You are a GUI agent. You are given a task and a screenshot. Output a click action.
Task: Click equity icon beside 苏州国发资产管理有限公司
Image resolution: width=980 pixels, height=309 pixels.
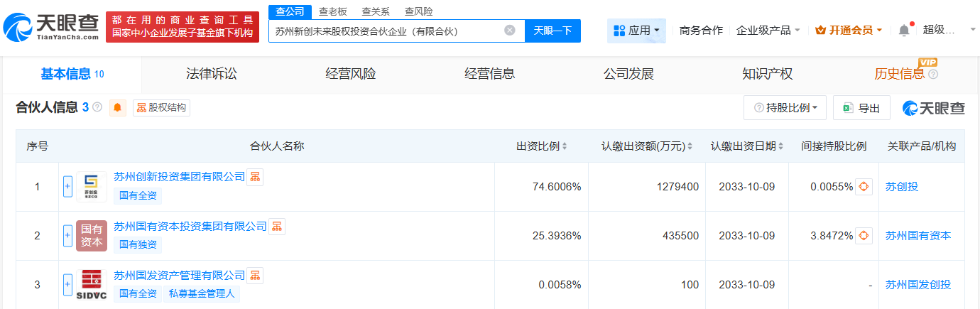[255, 276]
